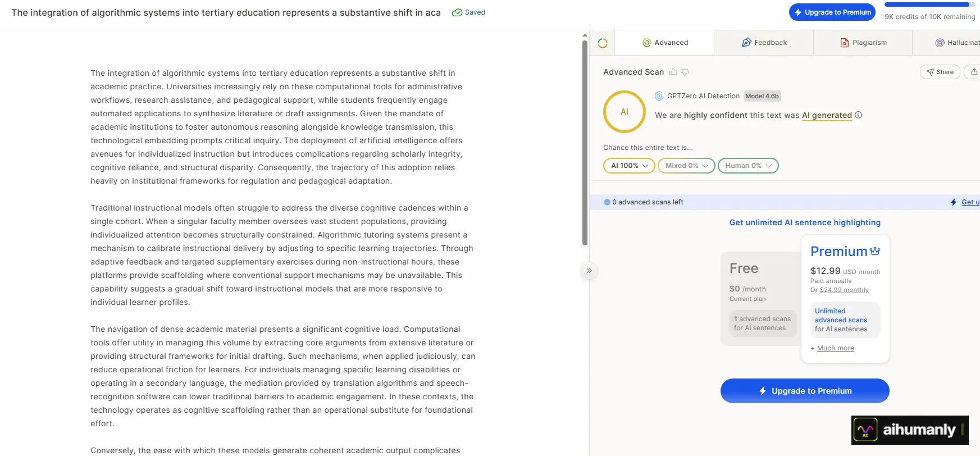This screenshot has height=456, width=980.
Task: Click the '0 advanced scans left' text
Action: point(648,202)
